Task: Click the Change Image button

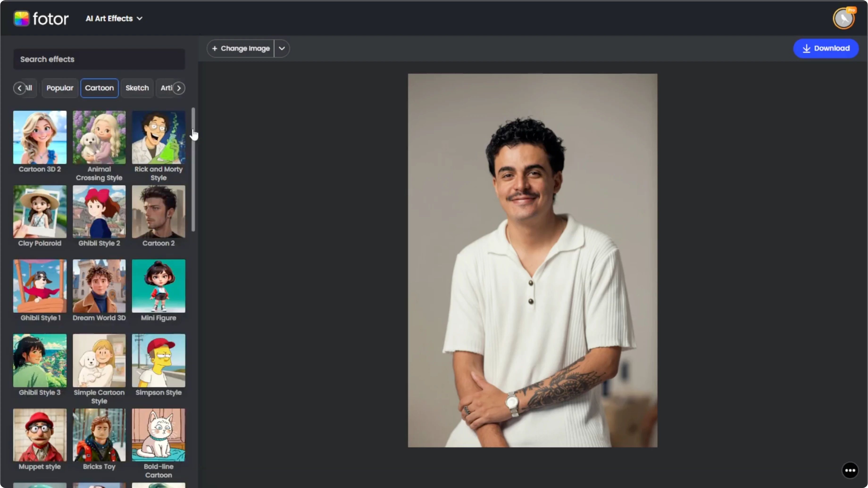Action: pyautogui.click(x=241, y=49)
